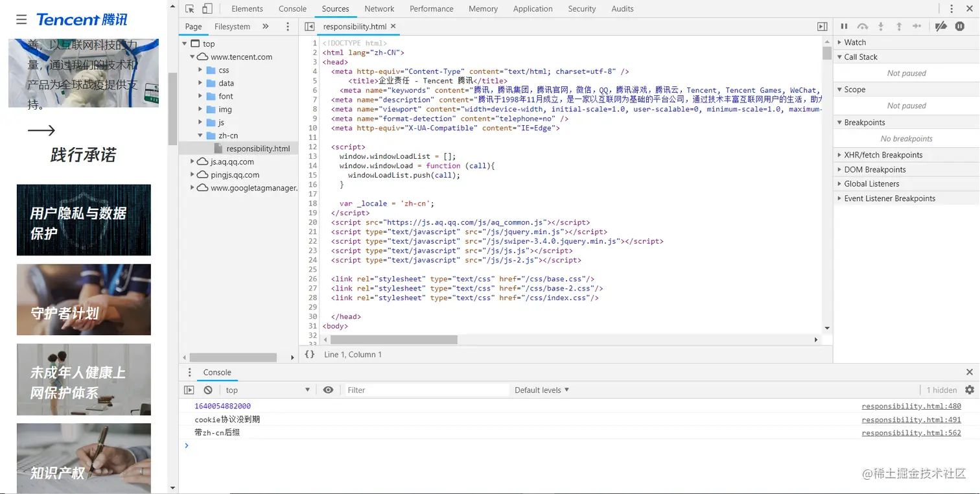Screen dimensions: 980x494
Task: Switch to Console tab in top bar
Action: coord(292,9)
